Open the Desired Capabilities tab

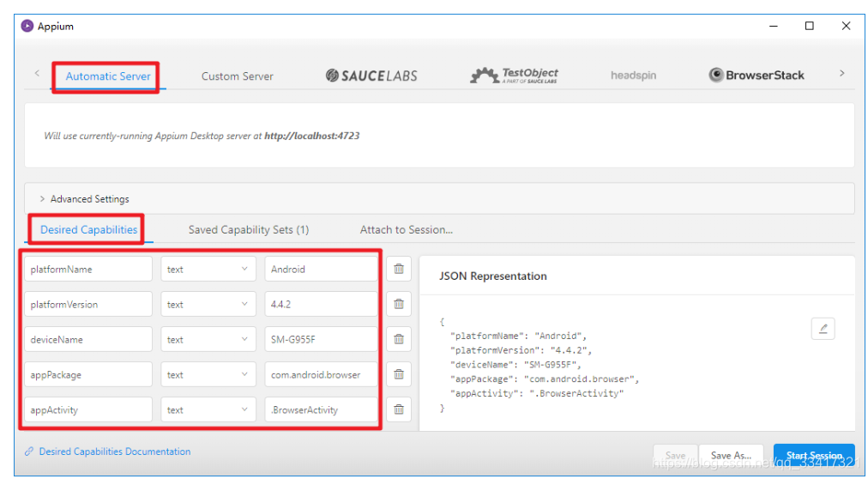coord(88,230)
